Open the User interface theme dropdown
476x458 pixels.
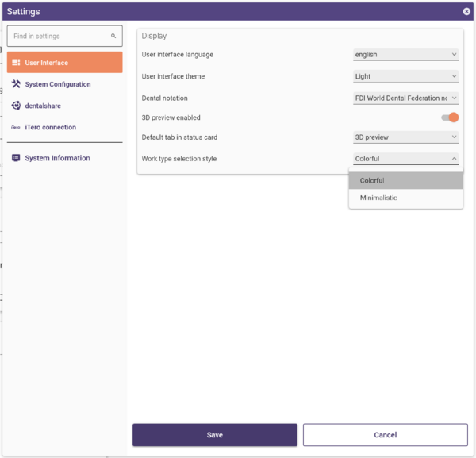pyautogui.click(x=405, y=76)
